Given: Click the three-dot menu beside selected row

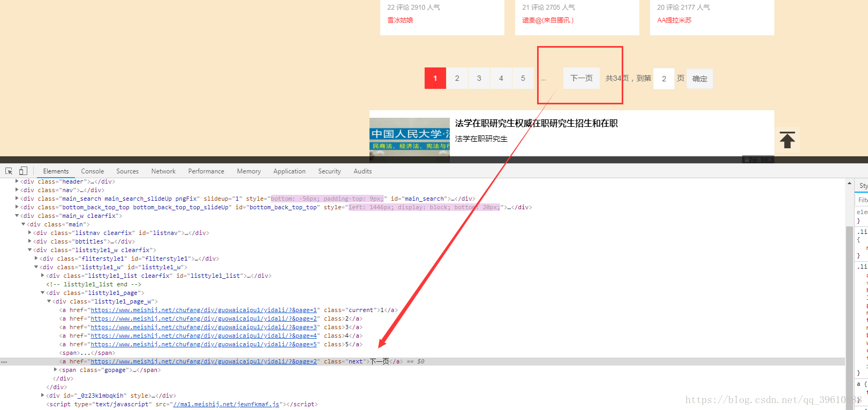Looking at the screenshot, I should click(x=4, y=362).
